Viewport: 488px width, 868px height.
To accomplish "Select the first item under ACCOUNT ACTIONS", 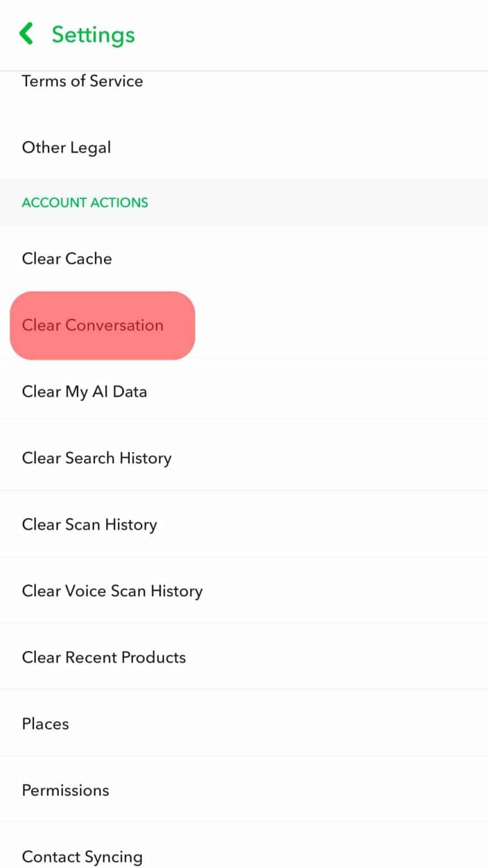I will [x=66, y=259].
